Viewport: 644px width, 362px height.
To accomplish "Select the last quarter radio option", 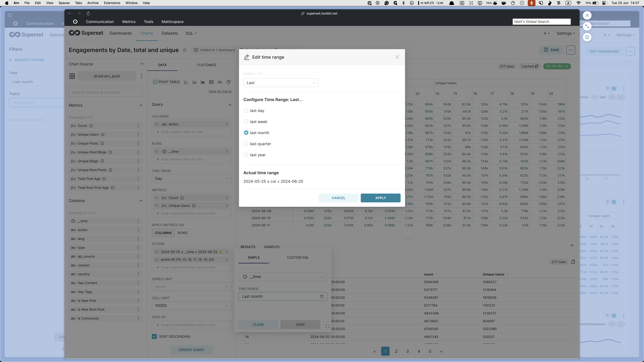I will 246,144.
